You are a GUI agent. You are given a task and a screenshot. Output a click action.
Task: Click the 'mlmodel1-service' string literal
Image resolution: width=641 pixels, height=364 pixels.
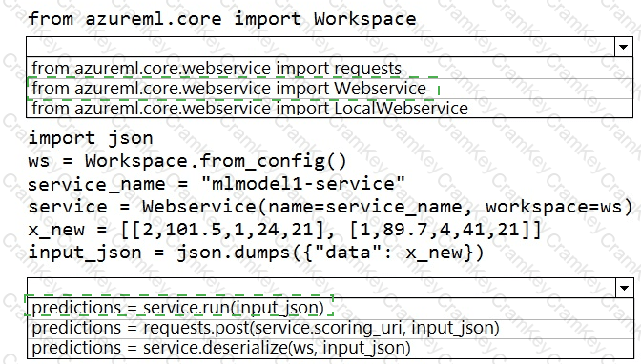coord(303,184)
